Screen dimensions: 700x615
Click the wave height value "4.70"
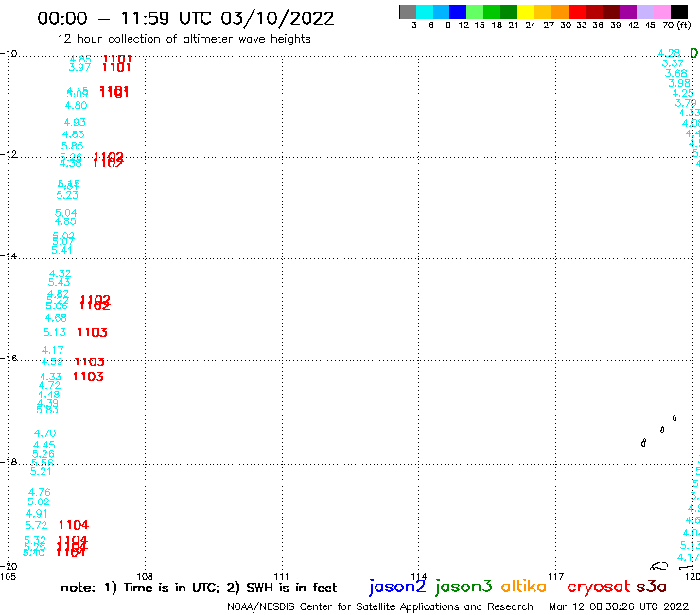point(45,433)
